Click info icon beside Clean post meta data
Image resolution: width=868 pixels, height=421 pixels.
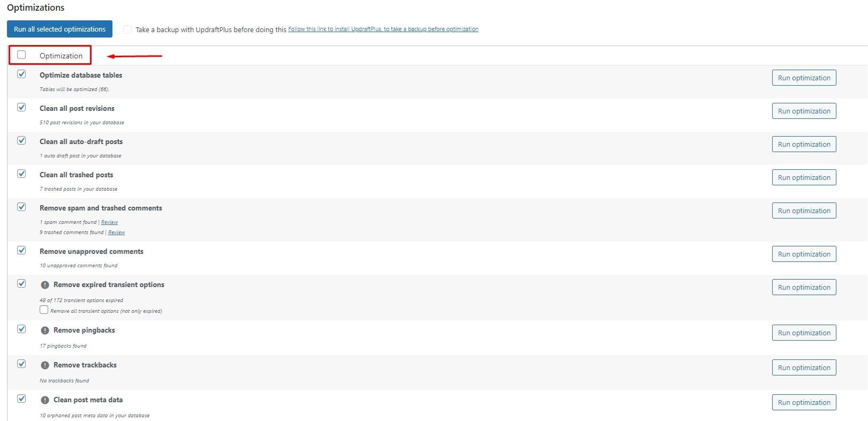45,400
